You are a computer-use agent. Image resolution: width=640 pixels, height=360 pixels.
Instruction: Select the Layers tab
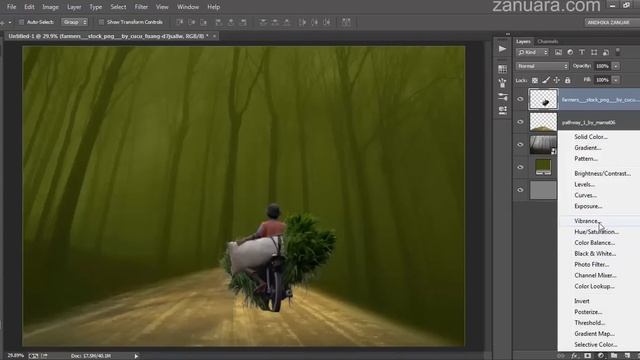(523, 41)
